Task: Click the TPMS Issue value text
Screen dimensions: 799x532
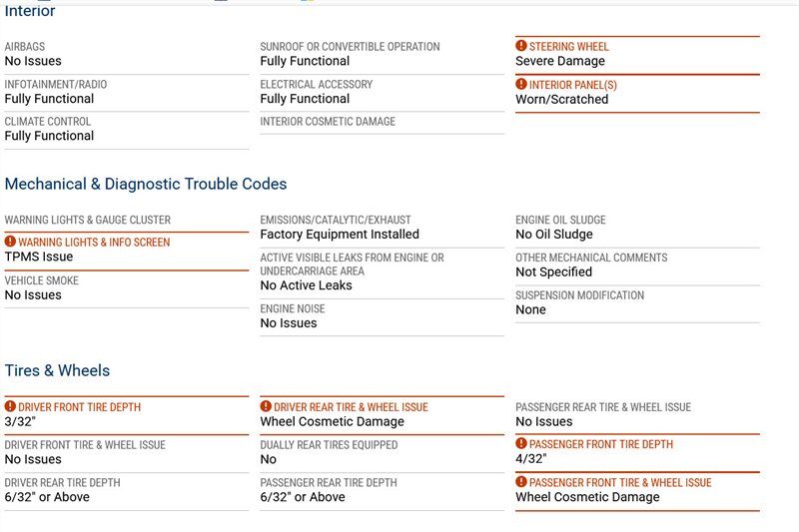Action: click(x=39, y=257)
